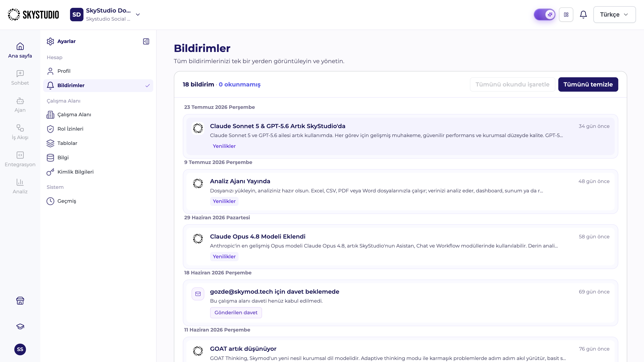Collapse the settings side panel
The height and width of the screenshot is (362, 644).
(x=146, y=41)
